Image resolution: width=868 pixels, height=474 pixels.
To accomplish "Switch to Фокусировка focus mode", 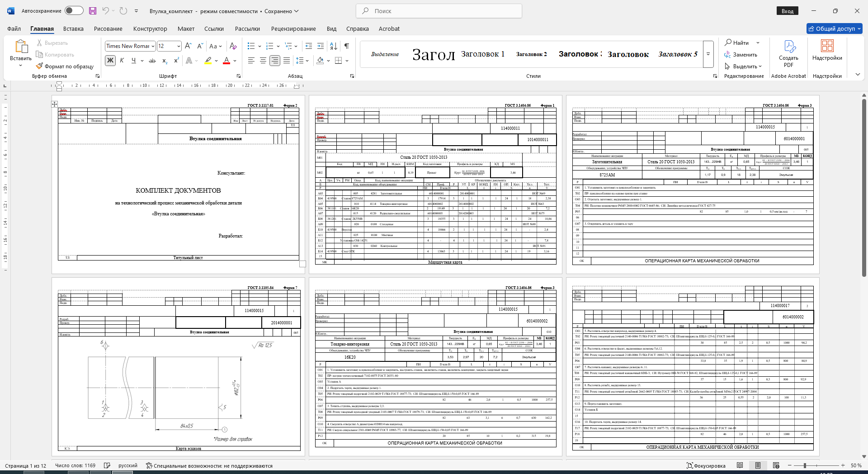I will [706, 465].
